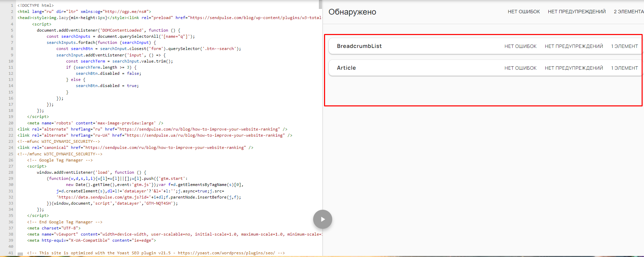Click '1 ЭЛЕМЕНТ' in the Article row

click(x=624, y=68)
